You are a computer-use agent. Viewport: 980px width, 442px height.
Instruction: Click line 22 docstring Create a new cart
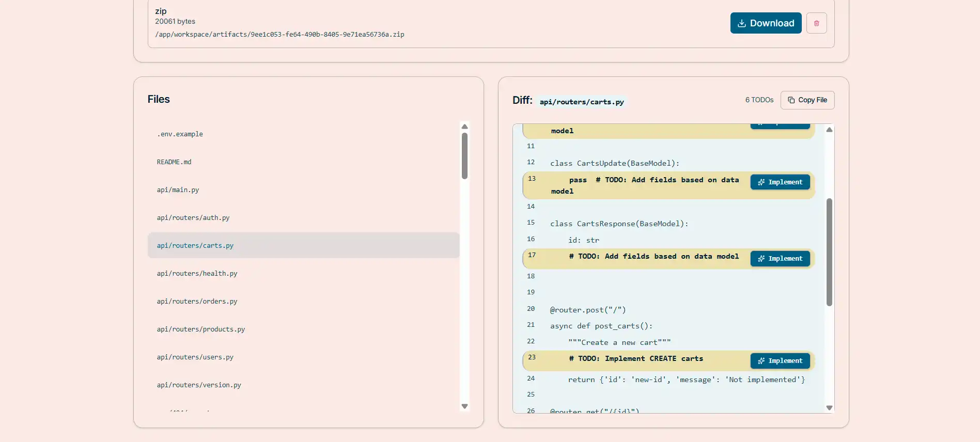coord(619,343)
